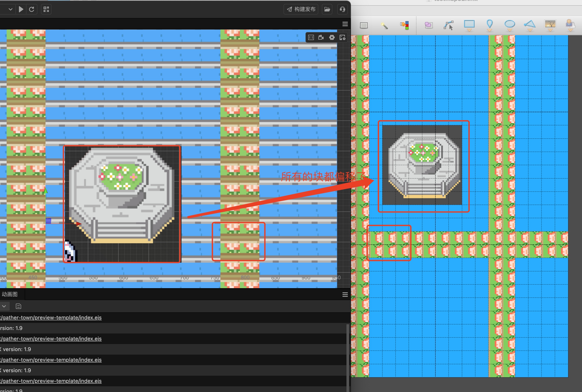This screenshot has width=582, height=392.
Task: Open console panel hamburger menu
Action: pyautogui.click(x=345, y=295)
